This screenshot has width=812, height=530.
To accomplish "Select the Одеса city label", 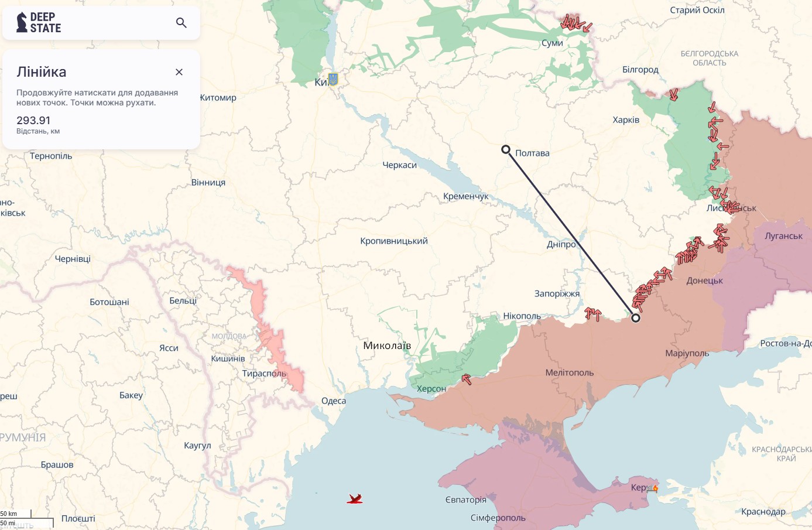I will (x=334, y=401).
